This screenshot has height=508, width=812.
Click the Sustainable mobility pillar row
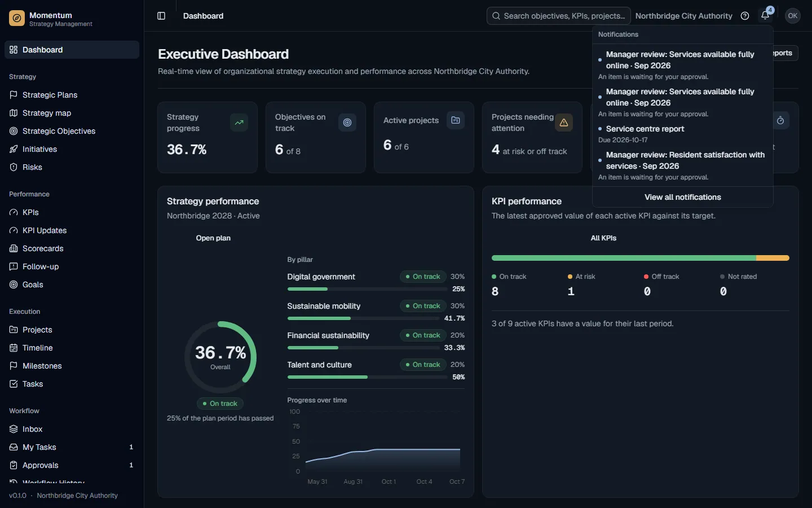[376, 312]
